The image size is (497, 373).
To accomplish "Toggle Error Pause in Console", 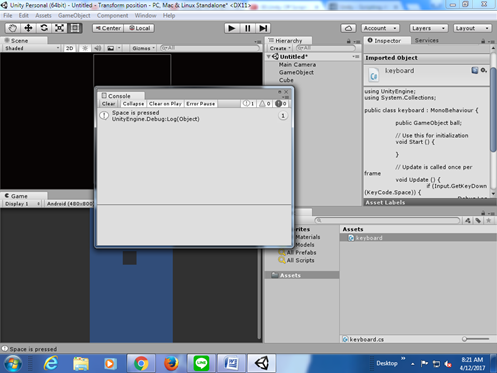I will click(201, 104).
